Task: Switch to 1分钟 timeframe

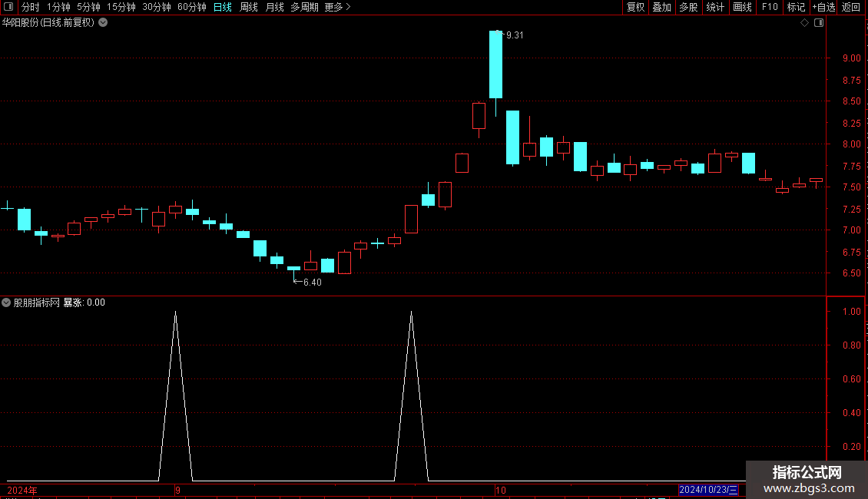Action: coord(58,7)
